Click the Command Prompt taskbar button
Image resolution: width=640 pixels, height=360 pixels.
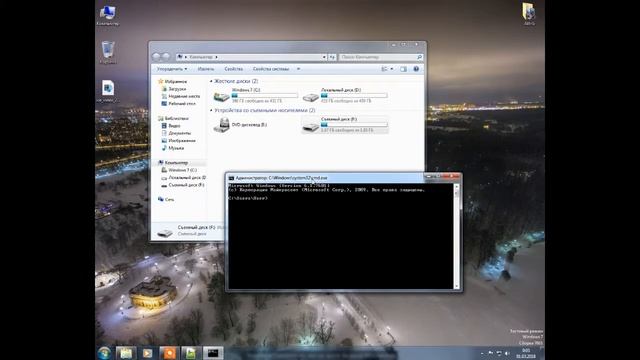[x=213, y=353]
